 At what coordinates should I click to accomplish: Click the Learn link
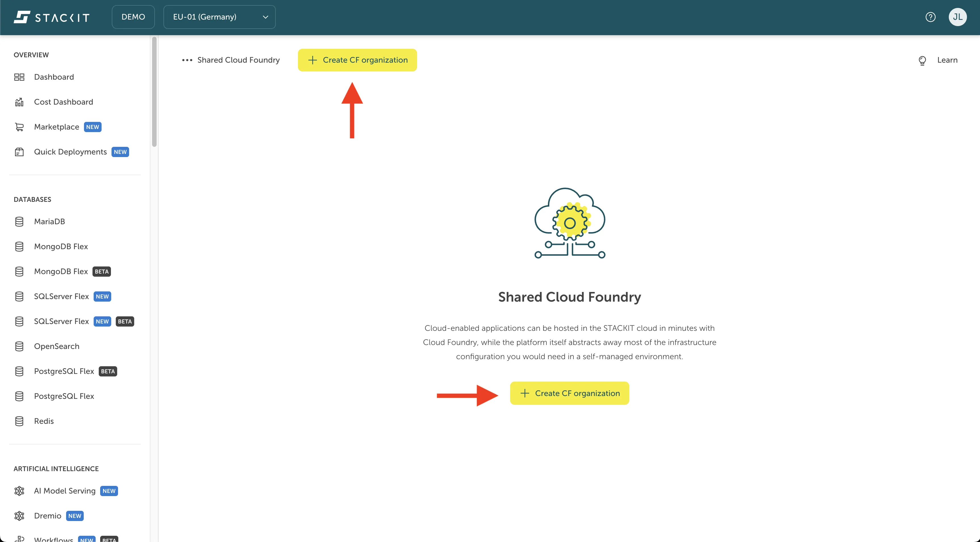coord(947,60)
